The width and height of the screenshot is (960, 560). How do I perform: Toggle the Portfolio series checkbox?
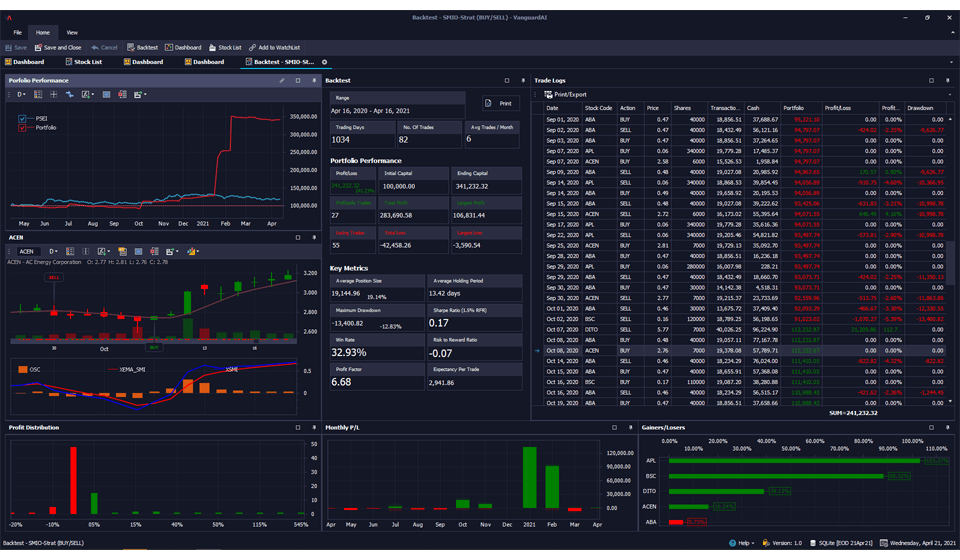(22, 128)
